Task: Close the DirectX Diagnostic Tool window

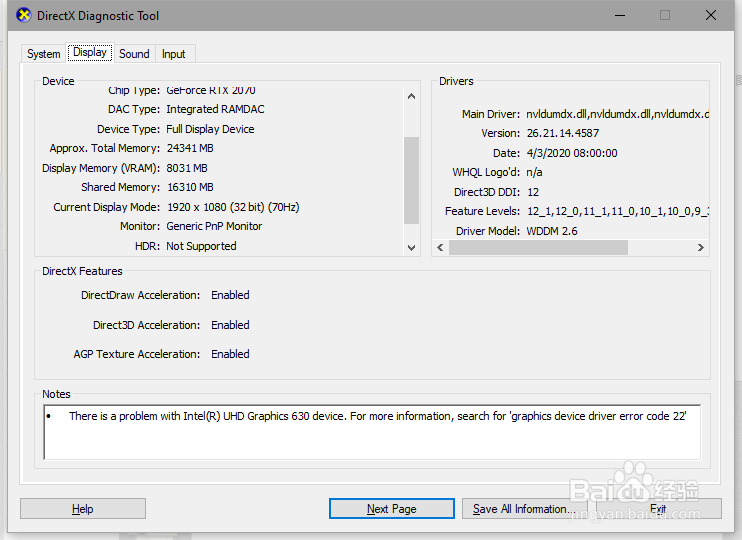Action: click(x=711, y=16)
